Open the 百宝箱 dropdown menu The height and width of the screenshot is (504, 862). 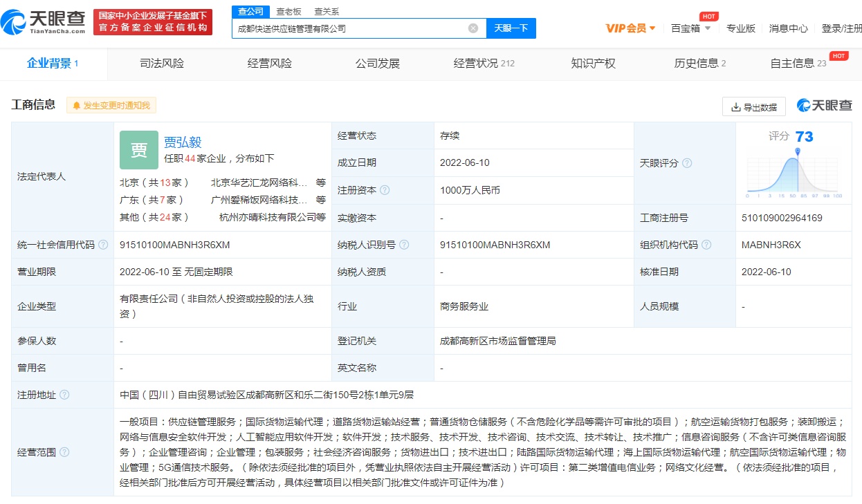690,28
